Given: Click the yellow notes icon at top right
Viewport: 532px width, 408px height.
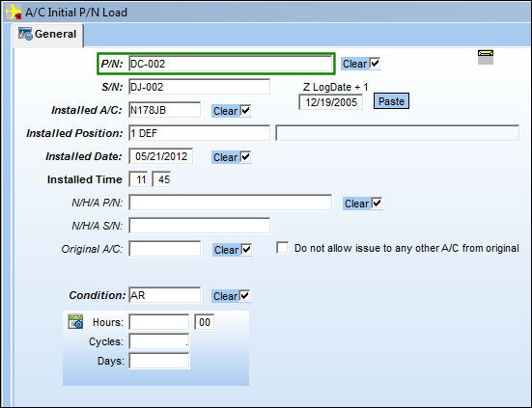Looking at the screenshot, I should [486, 57].
